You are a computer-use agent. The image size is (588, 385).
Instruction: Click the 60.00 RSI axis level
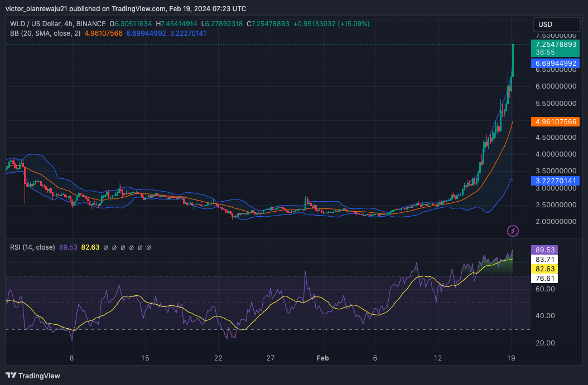tap(545, 289)
